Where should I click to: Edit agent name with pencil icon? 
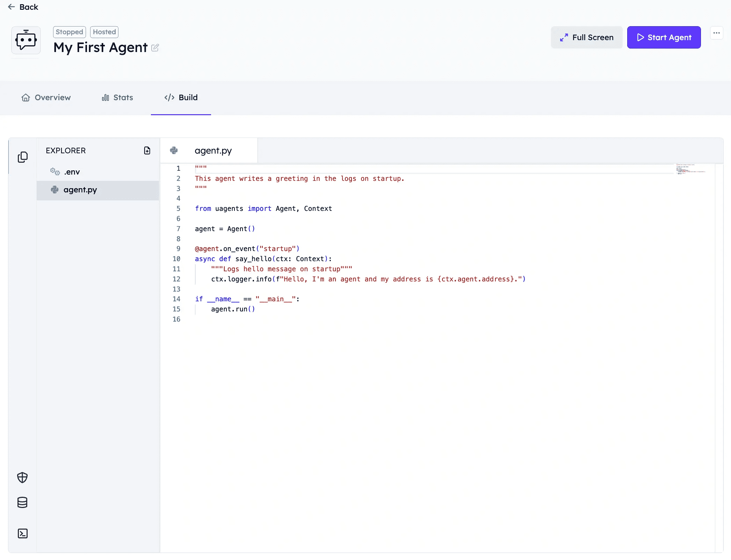155,47
